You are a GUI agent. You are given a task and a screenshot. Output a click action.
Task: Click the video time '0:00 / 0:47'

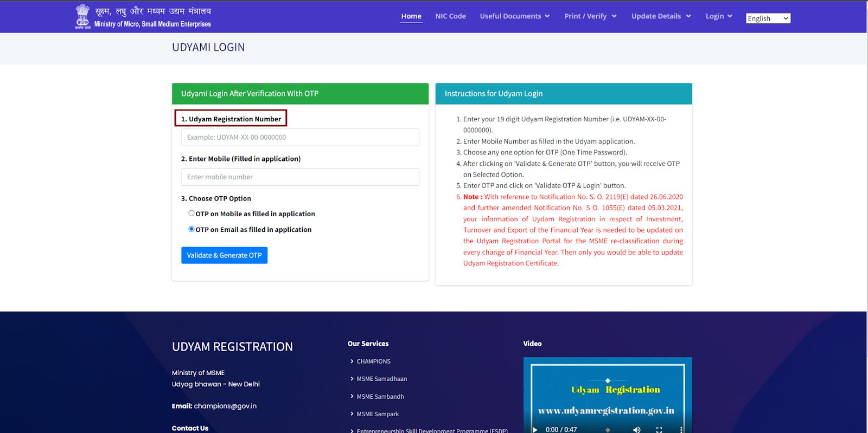pos(561,429)
